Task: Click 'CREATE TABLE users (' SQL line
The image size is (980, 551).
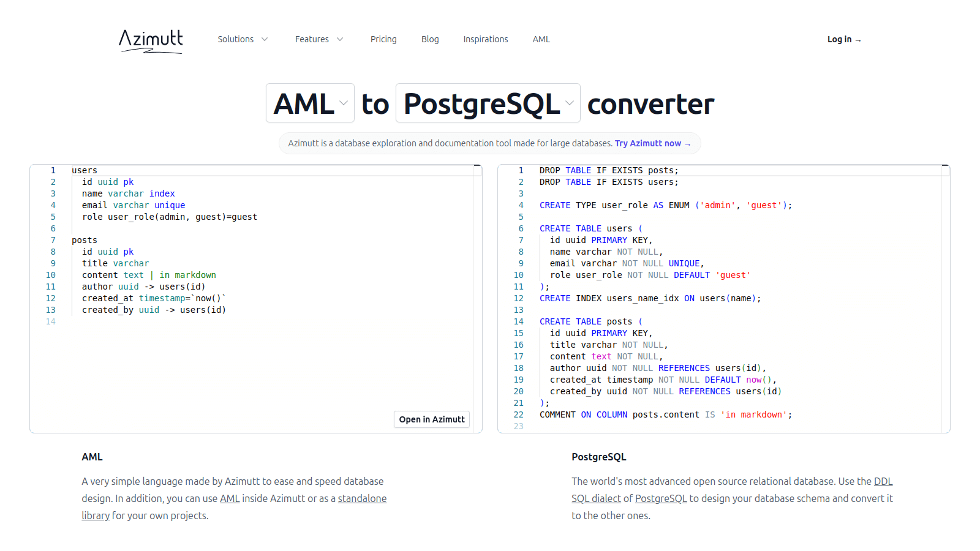Action: [x=591, y=228]
